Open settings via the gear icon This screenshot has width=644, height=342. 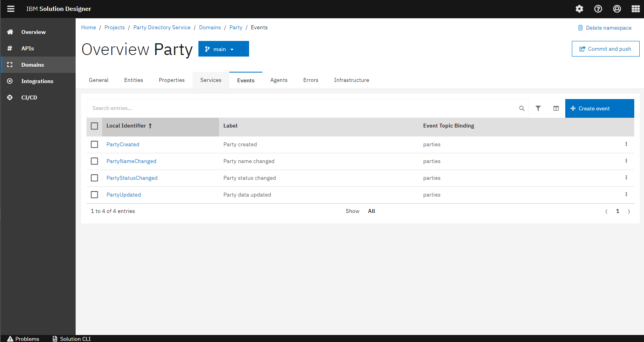(579, 9)
